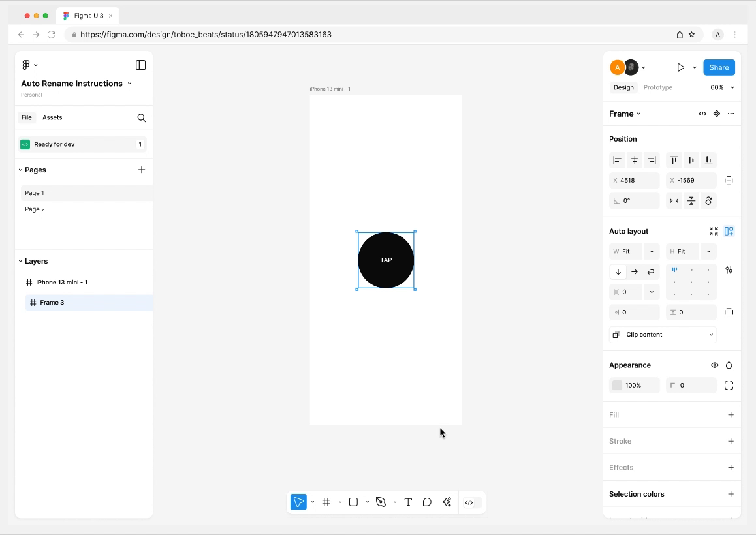756x535 pixels.
Task: Open the Actions AI tool
Action: [447, 502]
